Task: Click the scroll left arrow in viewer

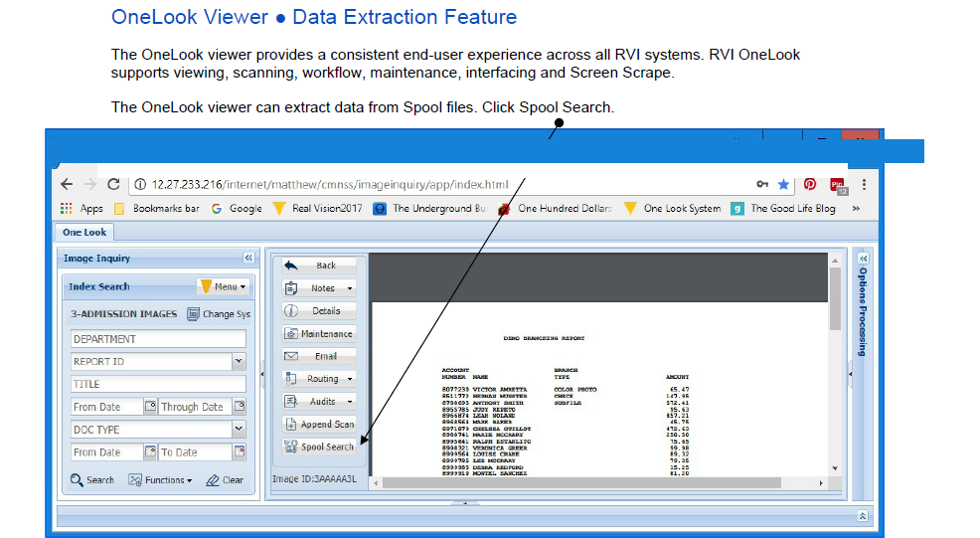Action: coord(377,483)
